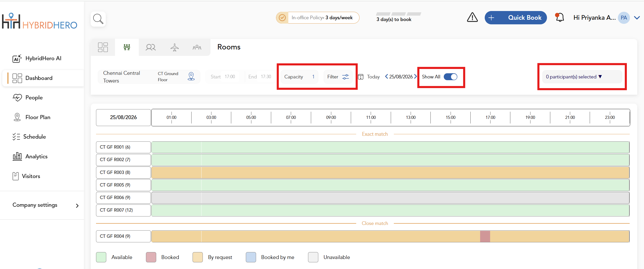Switch to the two-people colleagues tab

[x=151, y=47]
